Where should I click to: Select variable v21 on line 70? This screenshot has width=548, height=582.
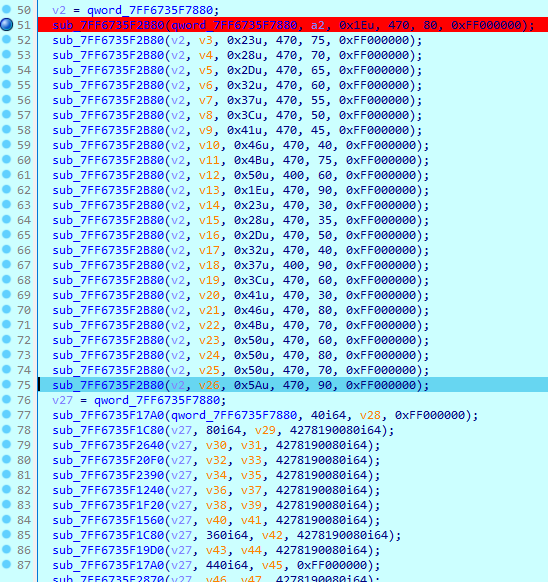209,310
